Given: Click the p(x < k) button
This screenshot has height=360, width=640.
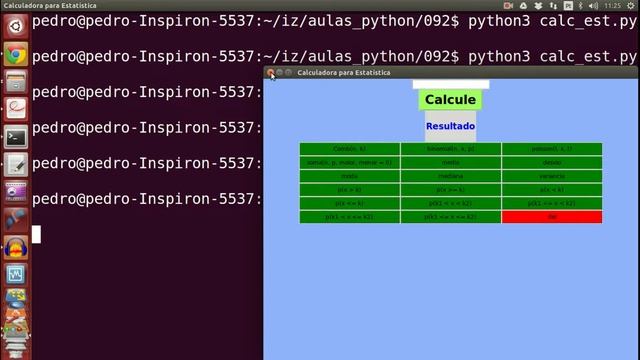Looking at the screenshot, I should point(552,190).
